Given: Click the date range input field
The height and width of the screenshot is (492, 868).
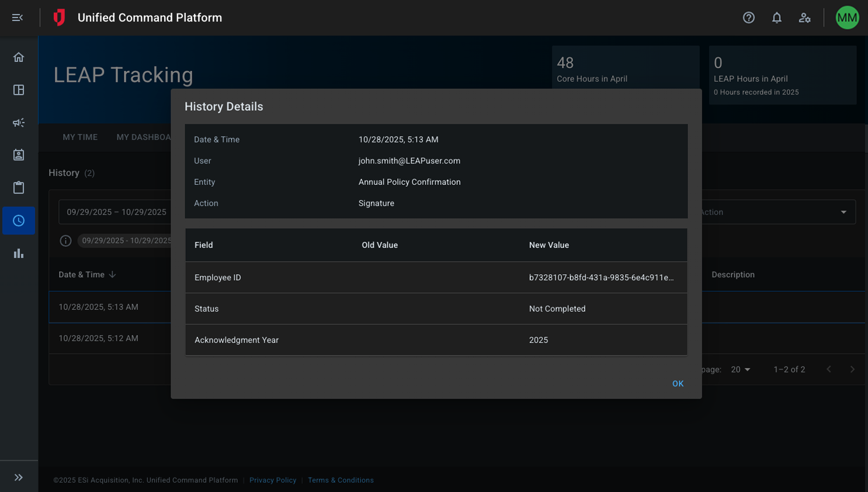Looking at the screenshot, I should [116, 212].
